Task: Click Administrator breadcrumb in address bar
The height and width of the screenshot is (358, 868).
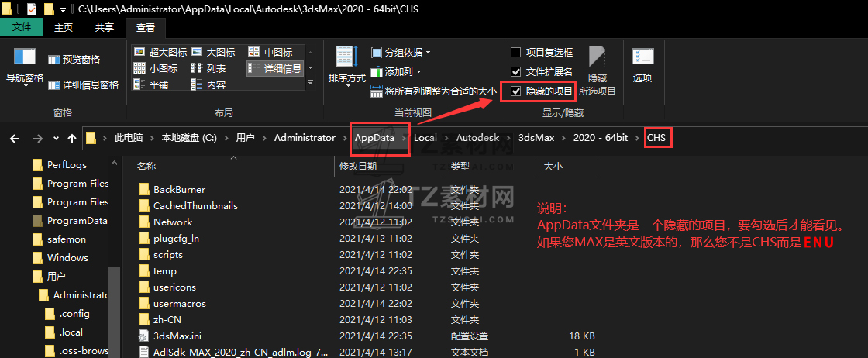Action: (305, 138)
